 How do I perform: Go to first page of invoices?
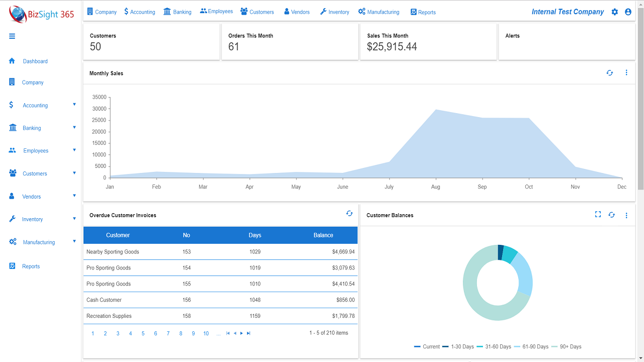click(228, 333)
